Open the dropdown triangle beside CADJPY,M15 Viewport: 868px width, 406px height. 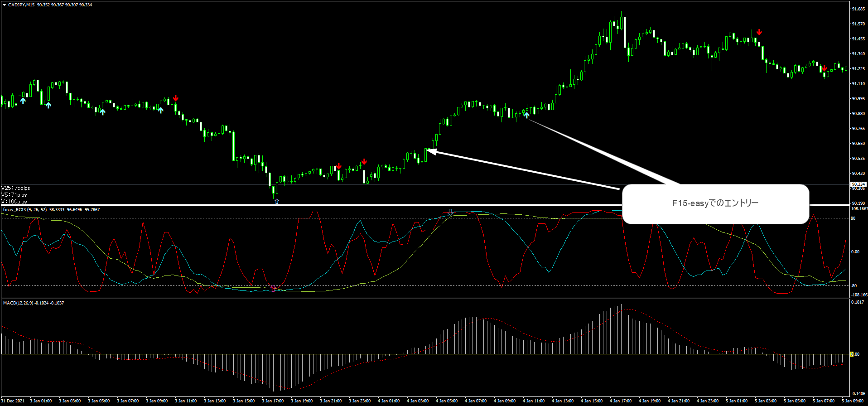(4, 5)
